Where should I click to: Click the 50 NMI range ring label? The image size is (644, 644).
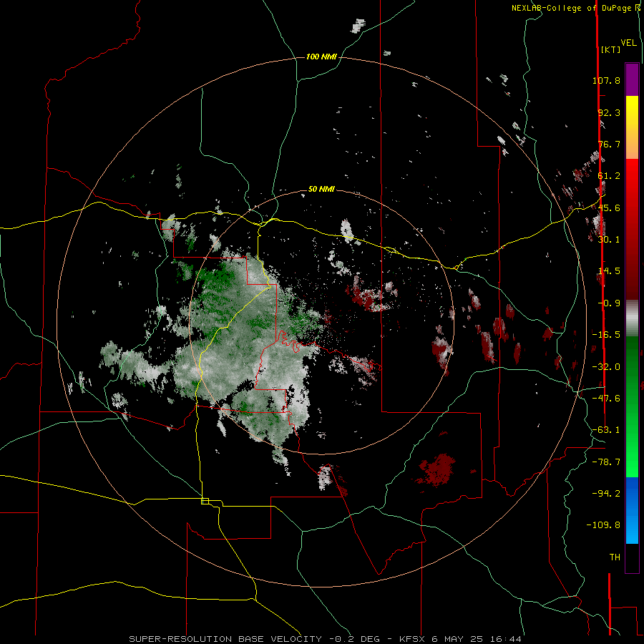point(321,189)
